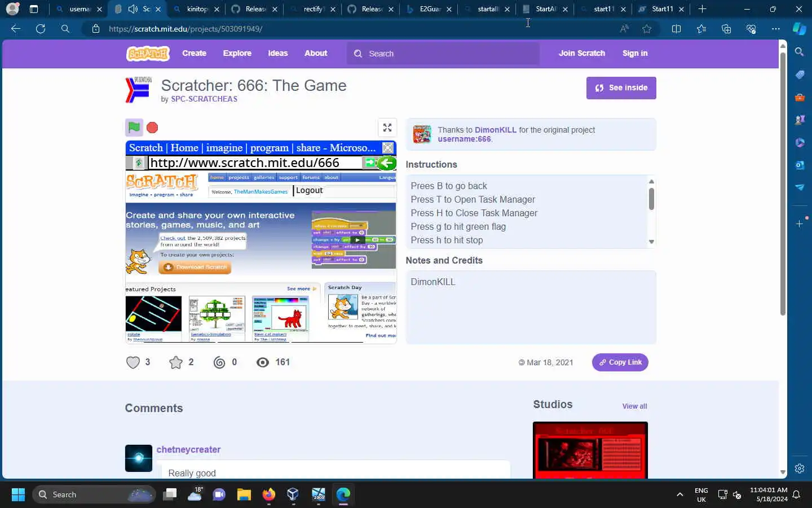Open Firefox from the taskbar
Image resolution: width=812 pixels, height=508 pixels.
[268, 494]
